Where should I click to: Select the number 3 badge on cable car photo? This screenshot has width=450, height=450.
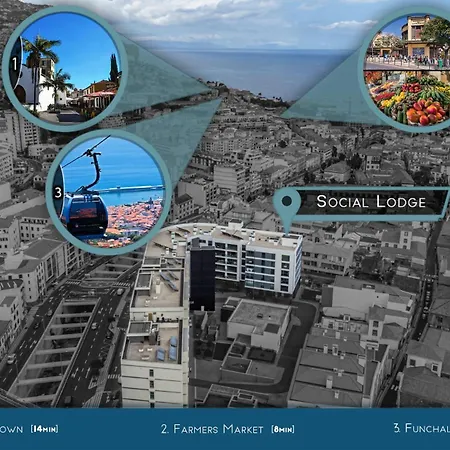[58, 192]
